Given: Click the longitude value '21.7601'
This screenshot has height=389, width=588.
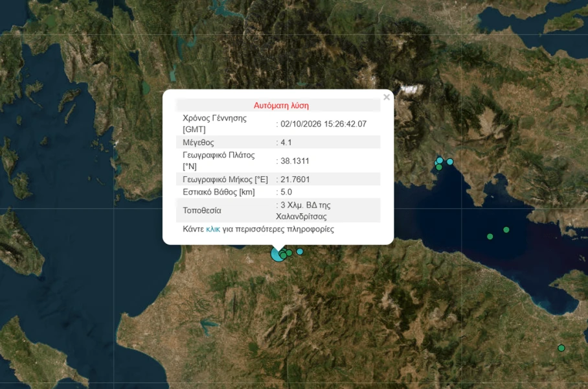Looking at the screenshot, I should tap(295, 180).
